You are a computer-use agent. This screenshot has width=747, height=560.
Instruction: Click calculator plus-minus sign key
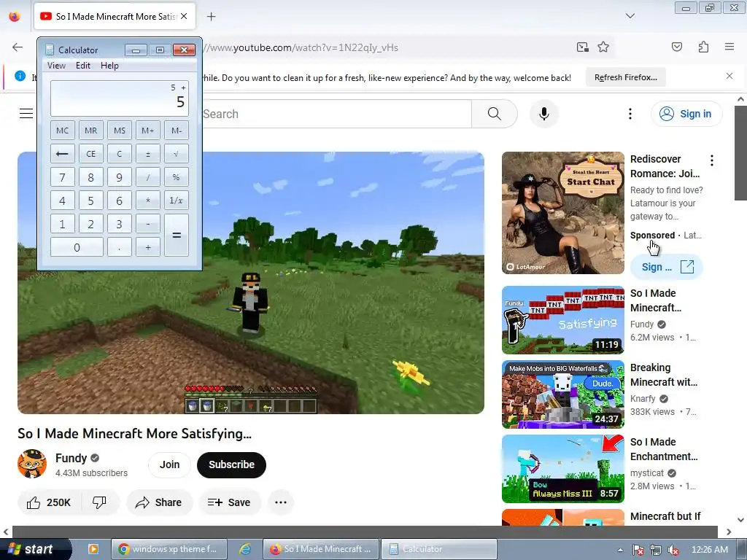pos(147,154)
